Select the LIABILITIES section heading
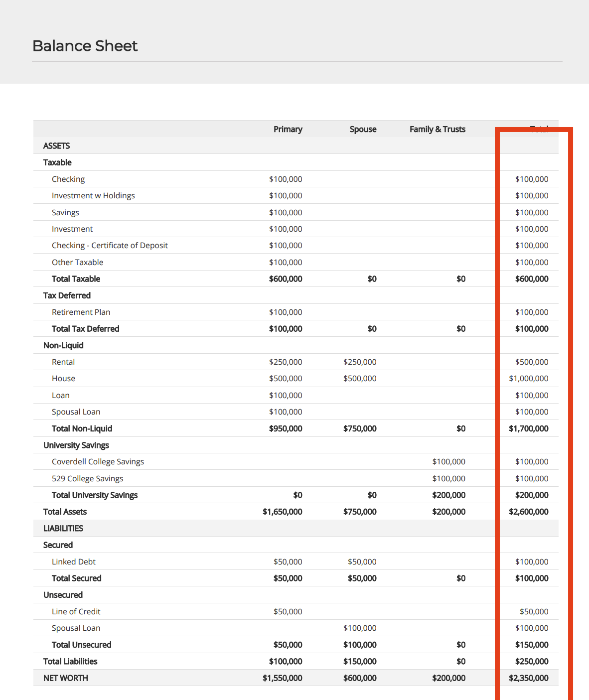589x700 pixels. pyautogui.click(x=63, y=529)
